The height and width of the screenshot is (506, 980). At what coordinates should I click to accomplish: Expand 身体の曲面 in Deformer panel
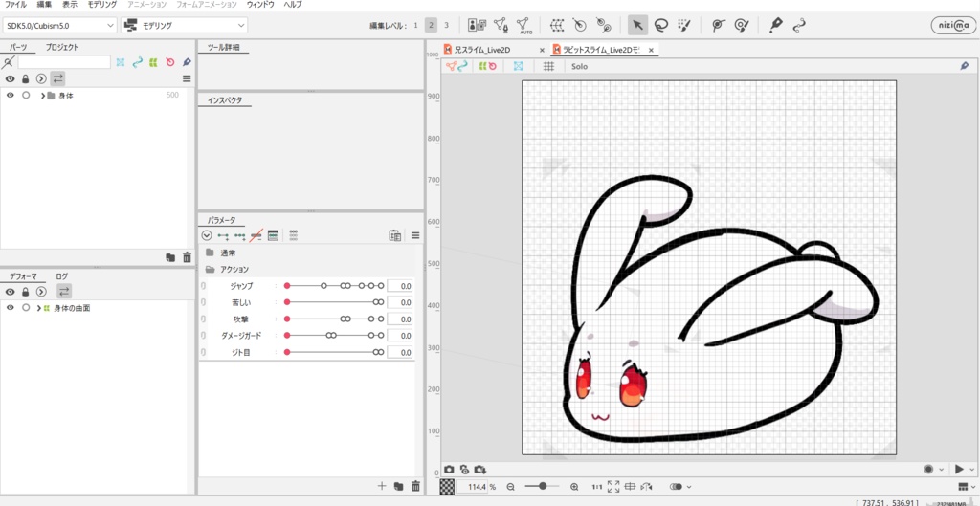[38, 308]
